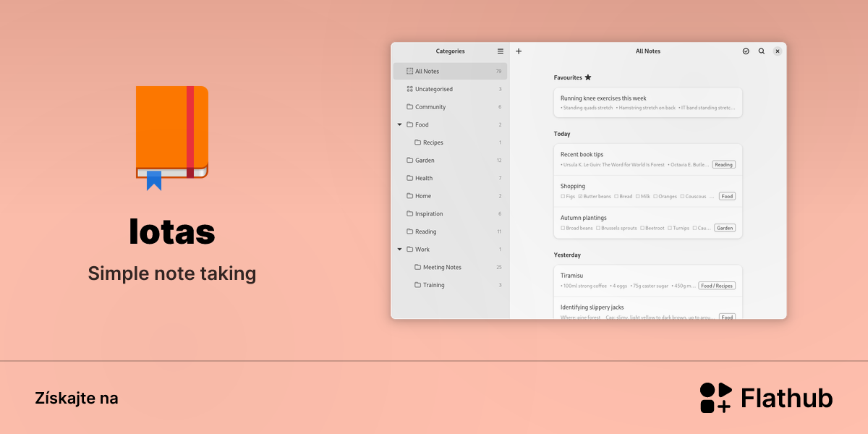868x434 pixels.
Task: Click the Food / Recipes tag on Tiramisu
Action: tap(717, 286)
